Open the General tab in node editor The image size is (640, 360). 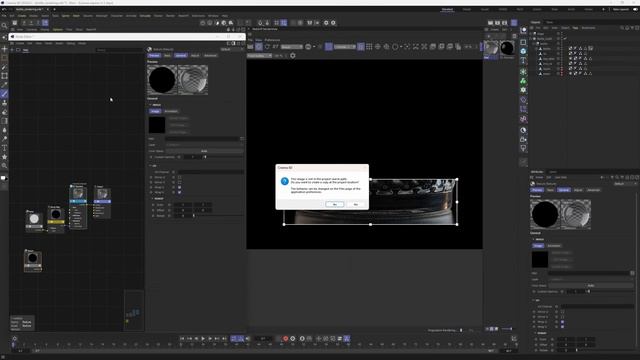point(180,56)
